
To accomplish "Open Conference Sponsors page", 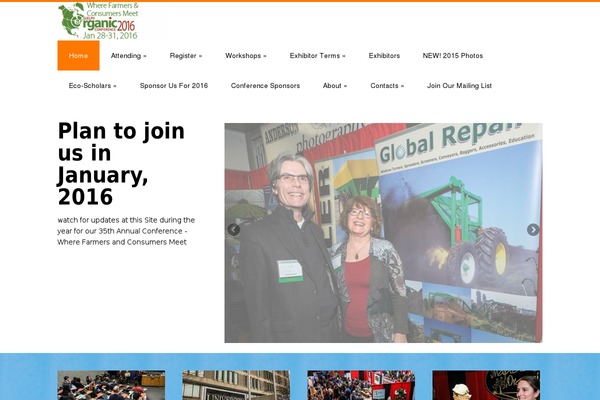I will click(265, 86).
